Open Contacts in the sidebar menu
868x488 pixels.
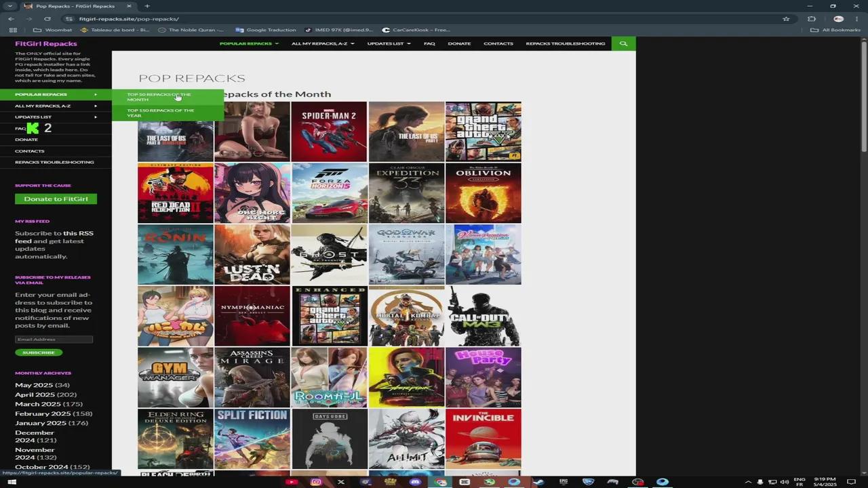[30, 151]
